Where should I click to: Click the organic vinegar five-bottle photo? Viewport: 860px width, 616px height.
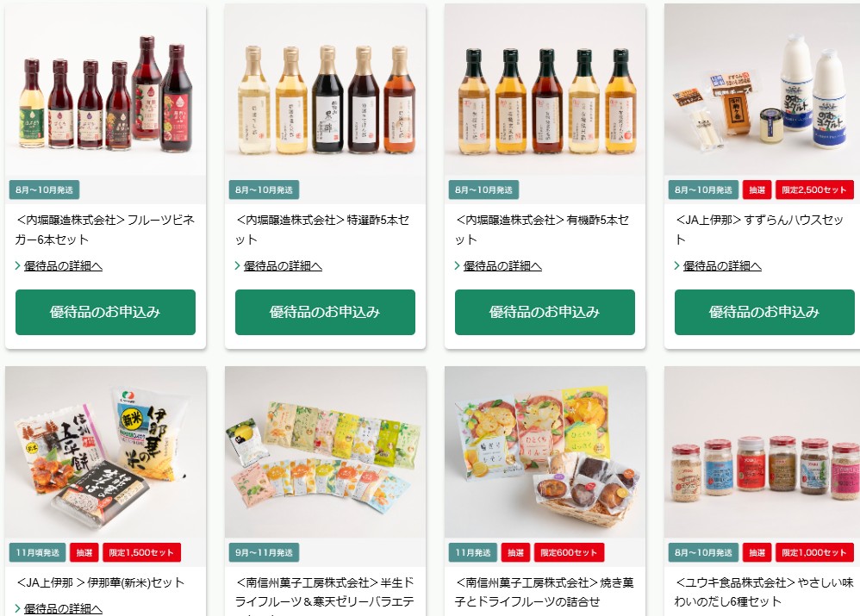(545, 90)
